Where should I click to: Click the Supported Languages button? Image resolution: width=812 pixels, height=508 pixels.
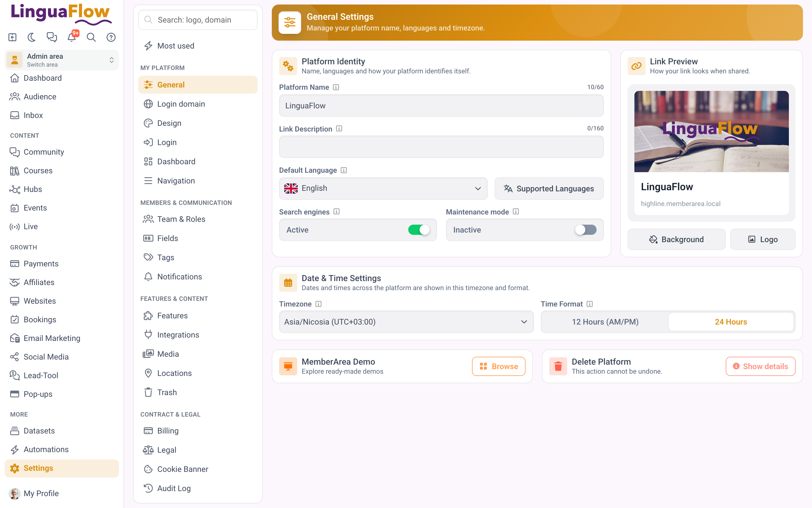pyautogui.click(x=549, y=189)
